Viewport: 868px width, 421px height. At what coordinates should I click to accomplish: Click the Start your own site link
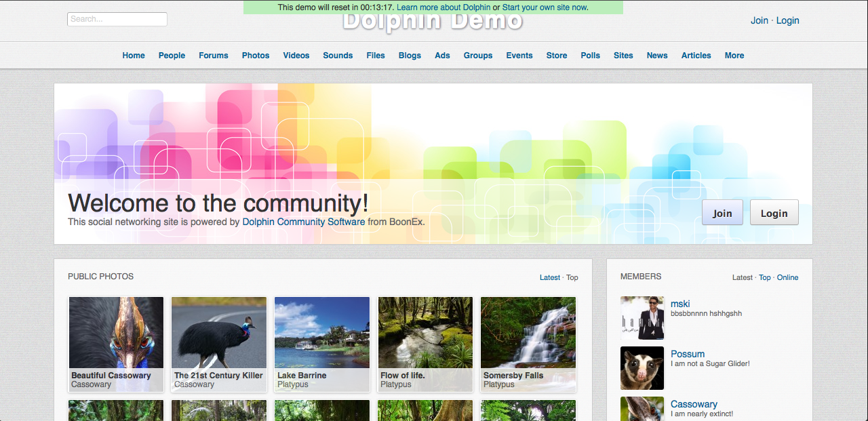click(x=545, y=7)
